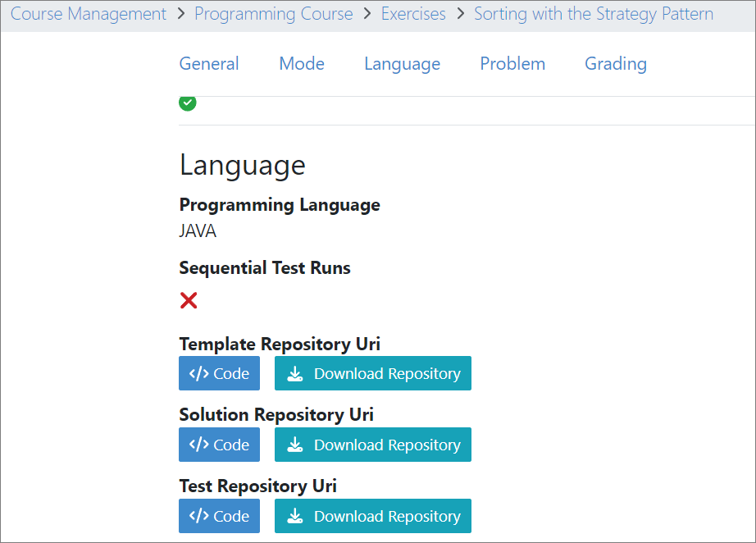This screenshot has width=756, height=543.
Task: Switch to the General tab
Action: pyautogui.click(x=208, y=63)
